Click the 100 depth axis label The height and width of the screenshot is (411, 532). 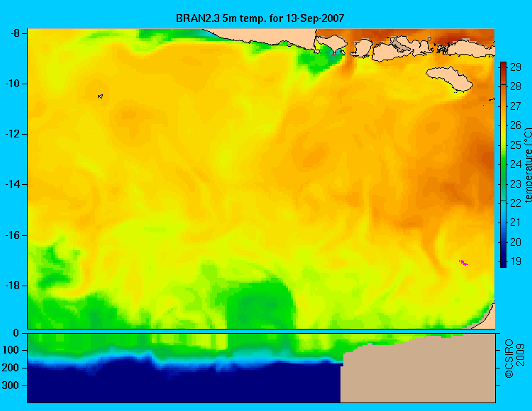coord(11,350)
